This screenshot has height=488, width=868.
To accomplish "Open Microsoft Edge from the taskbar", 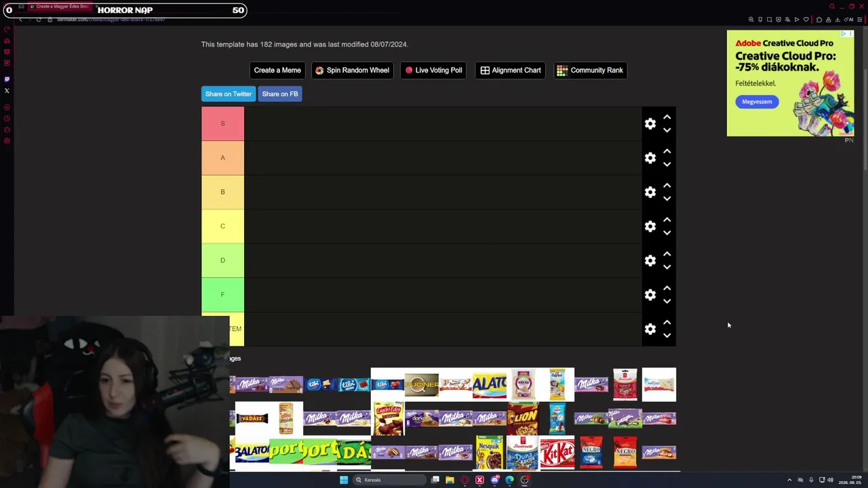I will click(509, 480).
